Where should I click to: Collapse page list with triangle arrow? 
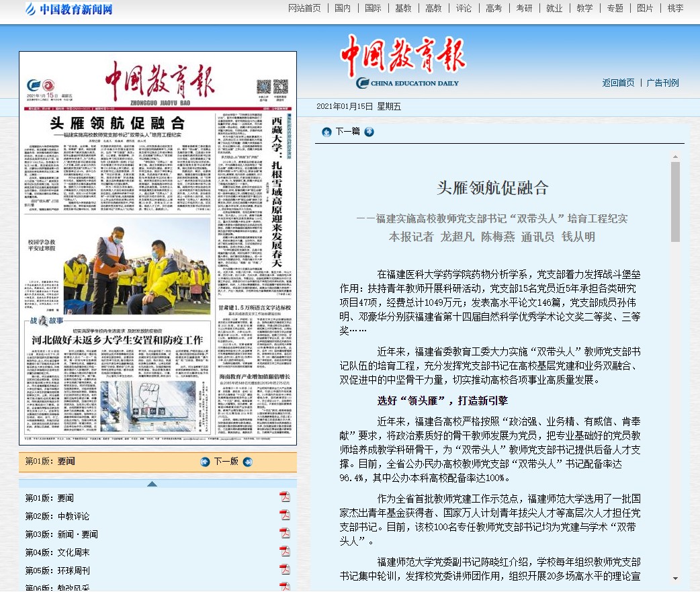152,484
